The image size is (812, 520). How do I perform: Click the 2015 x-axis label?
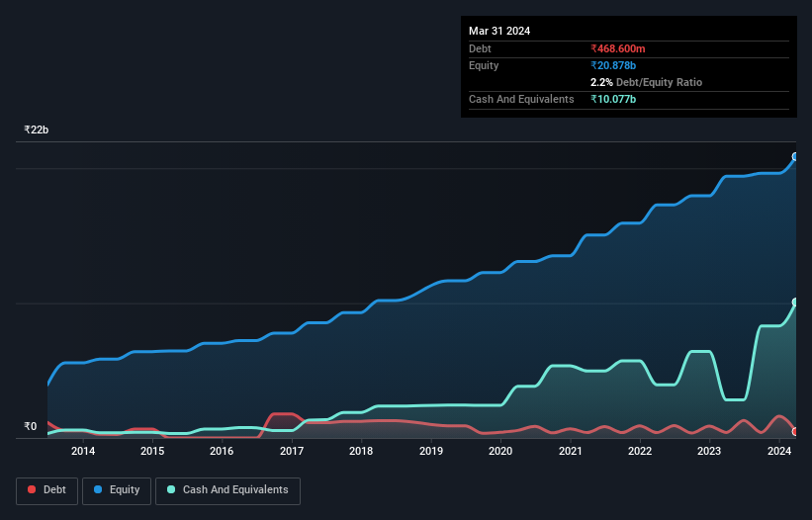coord(152,451)
